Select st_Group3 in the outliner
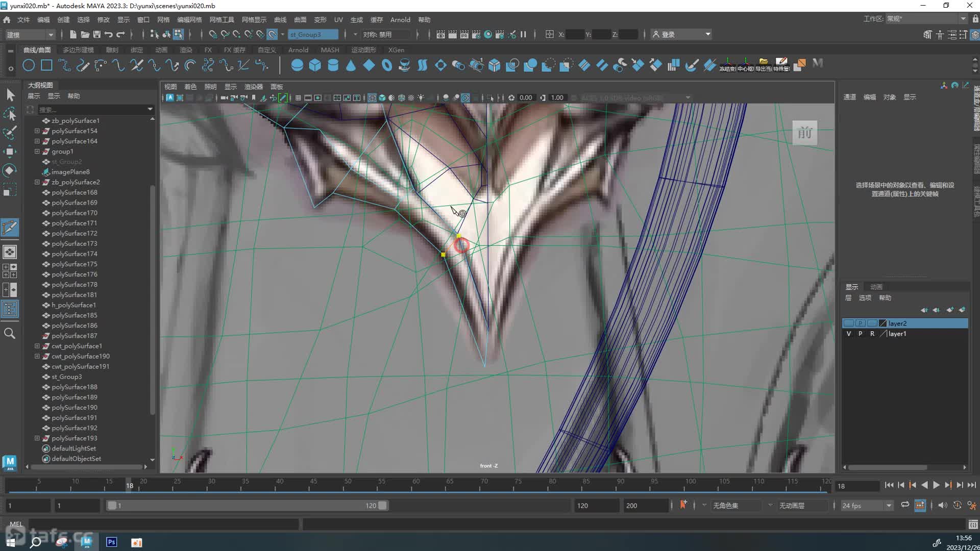The height and width of the screenshot is (551, 980). pyautogui.click(x=66, y=377)
